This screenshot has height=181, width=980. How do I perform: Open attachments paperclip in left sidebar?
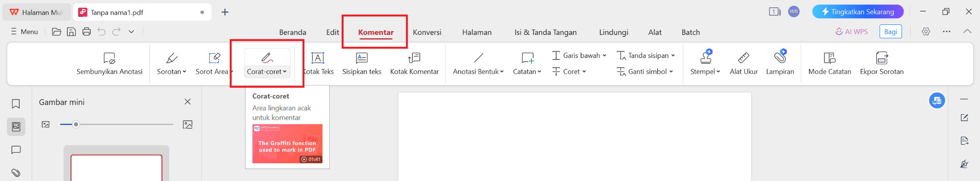pyautogui.click(x=16, y=172)
